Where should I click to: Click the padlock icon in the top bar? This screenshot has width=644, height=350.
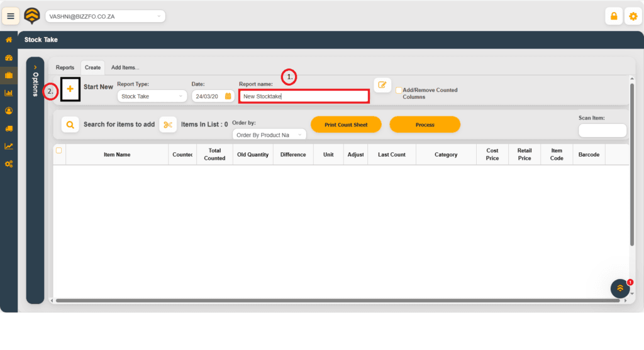click(614, 16)
